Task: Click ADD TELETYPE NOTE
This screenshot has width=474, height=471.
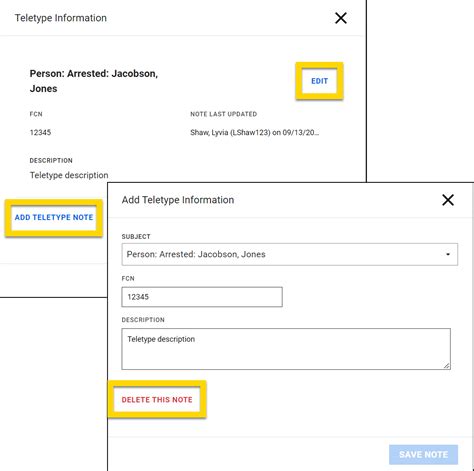Action: click(x=54, y=217)
